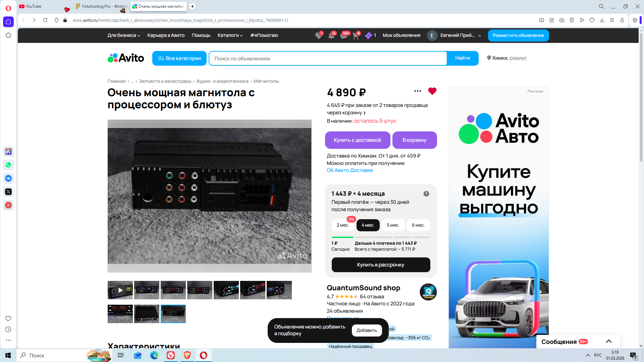Screen dimensions: 644x362
Task: Click the installment help question mark icon
Action: [426, 194]
